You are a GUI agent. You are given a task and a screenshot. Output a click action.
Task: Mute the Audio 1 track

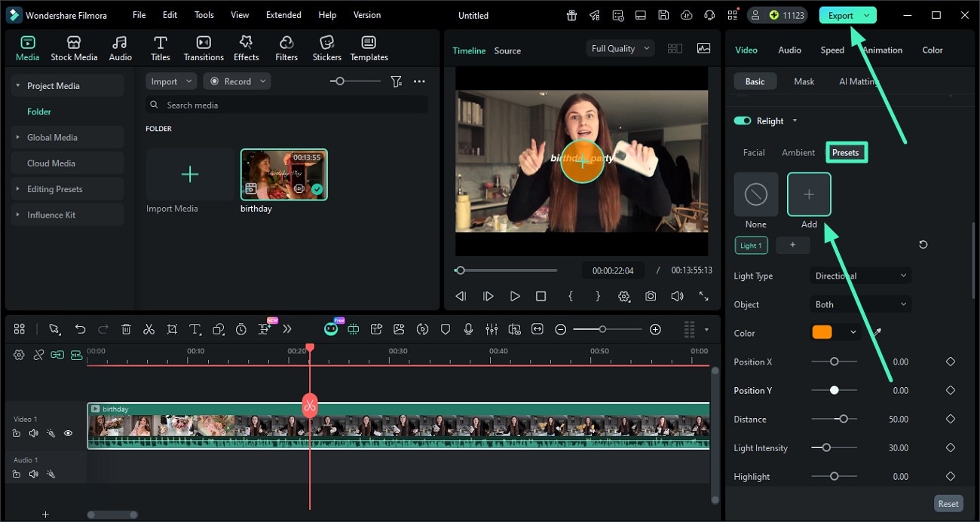click(x=34, y=474)
